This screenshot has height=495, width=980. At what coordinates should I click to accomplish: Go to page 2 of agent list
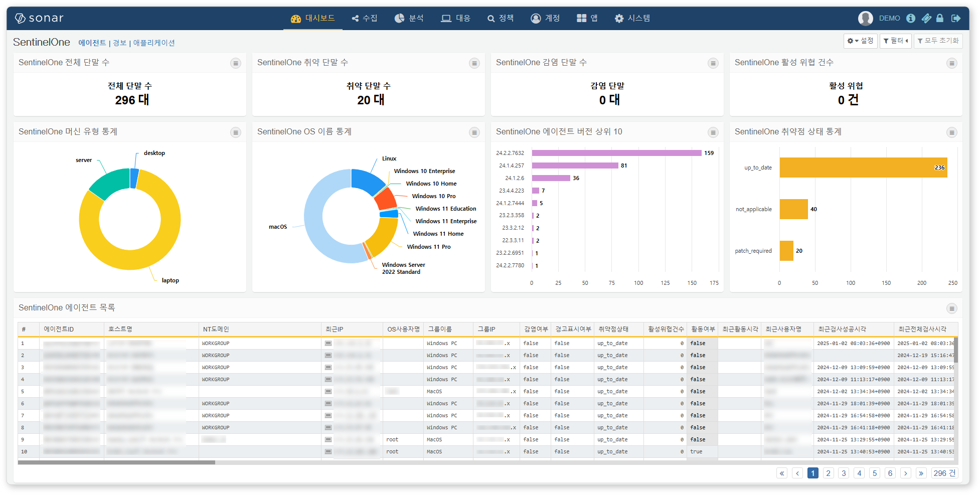click(829, 473)
